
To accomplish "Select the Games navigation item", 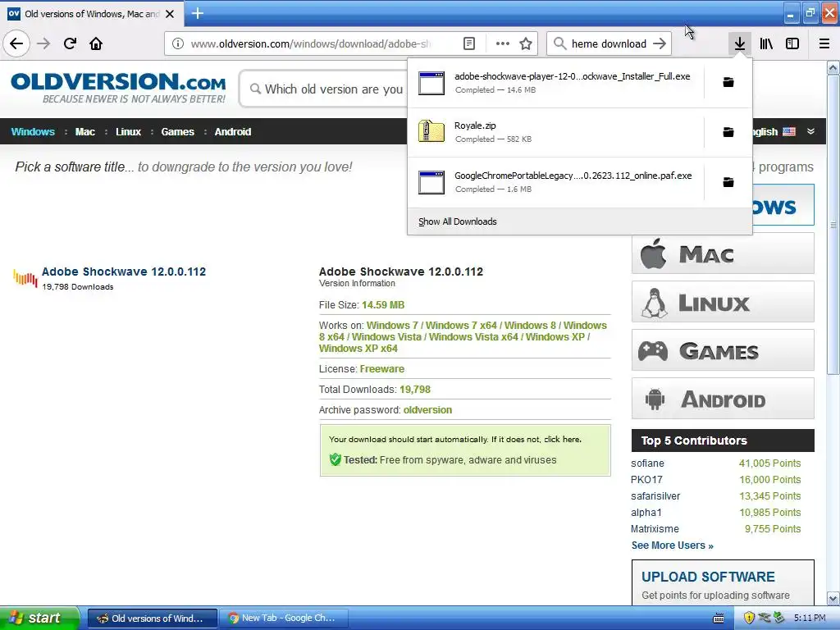I will [178, 132].
